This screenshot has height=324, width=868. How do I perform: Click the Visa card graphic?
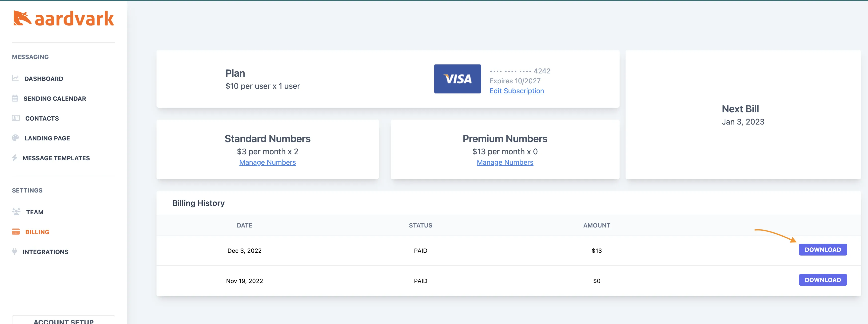[x=457, y=79]
